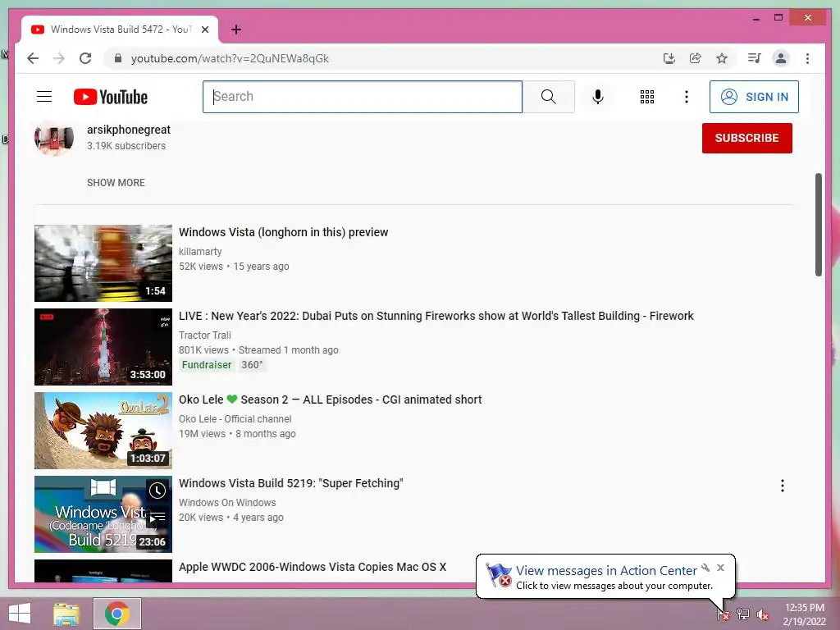Click the page vertical scrollbar
The height and width of the screenshot is (630, 840).
click(818, 225)
